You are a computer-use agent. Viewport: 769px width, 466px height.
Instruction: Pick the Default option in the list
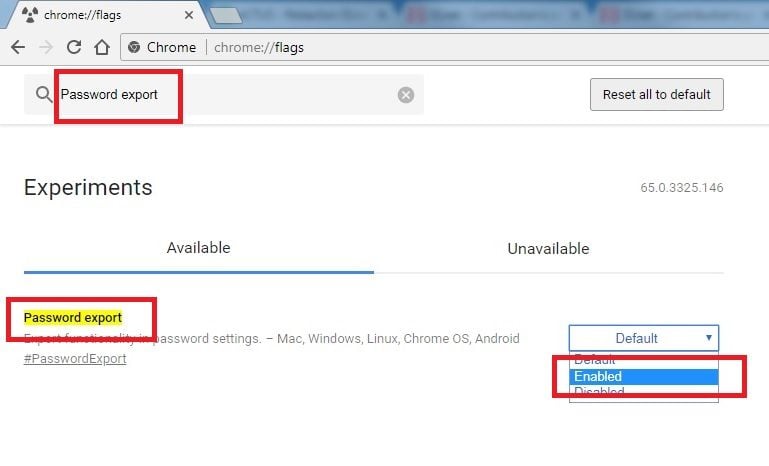coord(643,360)
